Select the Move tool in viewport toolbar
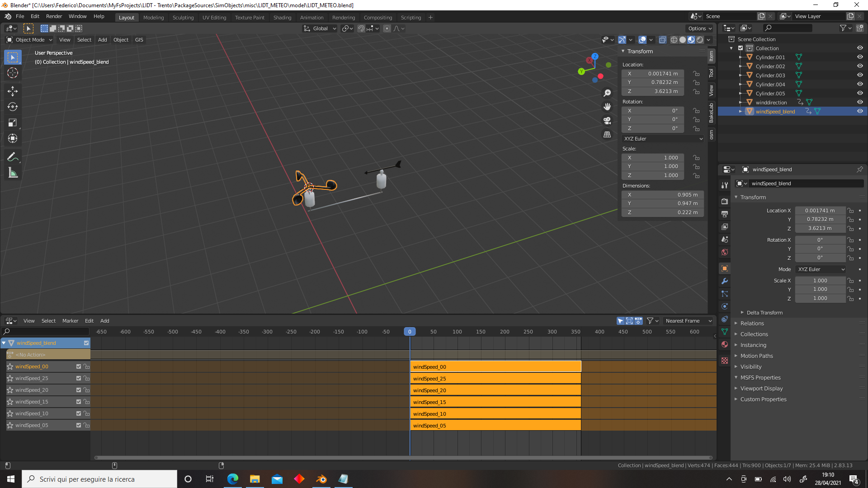This screenshot has width=868, height=488. tap(12, 91)
